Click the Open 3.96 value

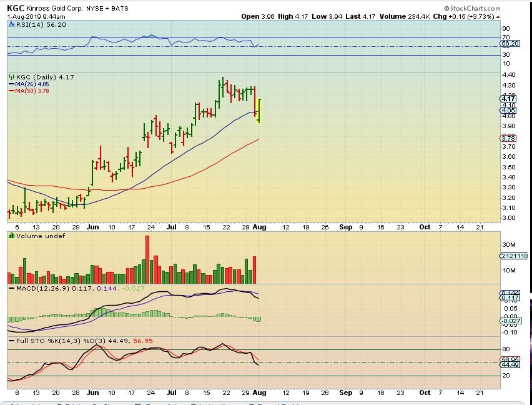[x=258, y=17]
